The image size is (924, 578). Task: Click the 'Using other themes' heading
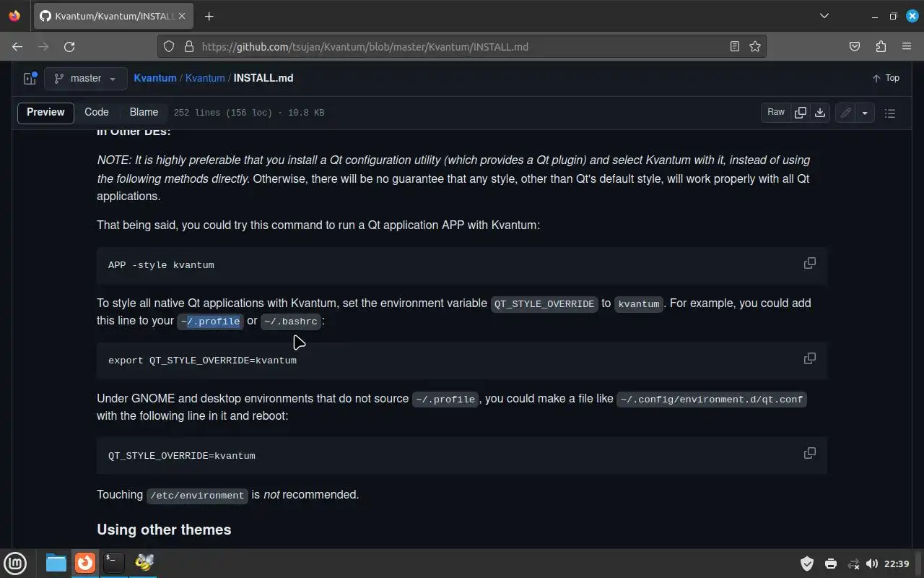(x=164, y=530)
